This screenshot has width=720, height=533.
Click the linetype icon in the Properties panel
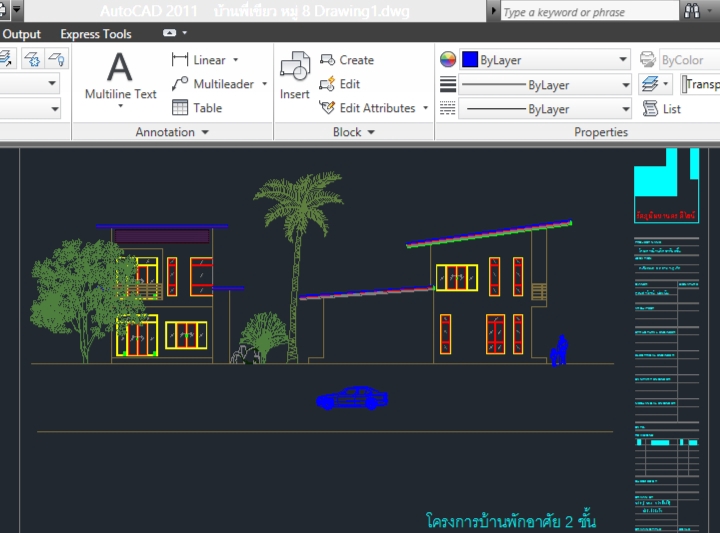[x=448, y=109]
